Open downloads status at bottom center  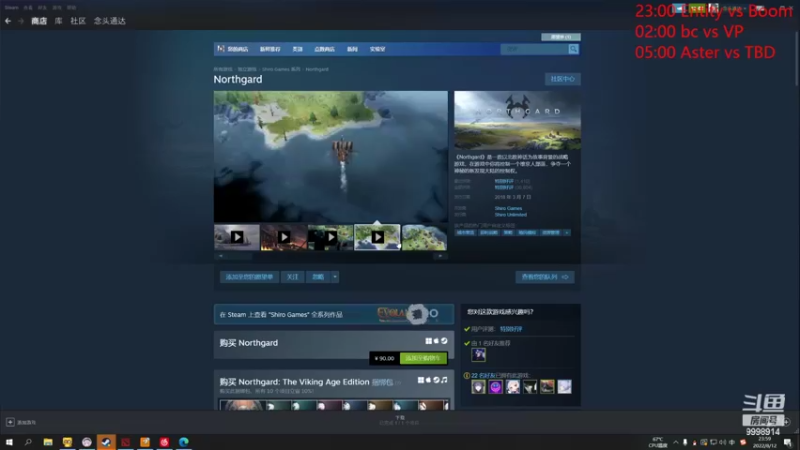click(399, 420)
